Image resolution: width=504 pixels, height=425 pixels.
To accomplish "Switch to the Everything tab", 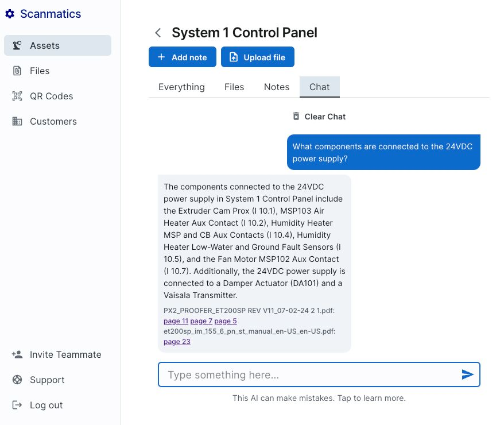I will (x=181, y=87).
